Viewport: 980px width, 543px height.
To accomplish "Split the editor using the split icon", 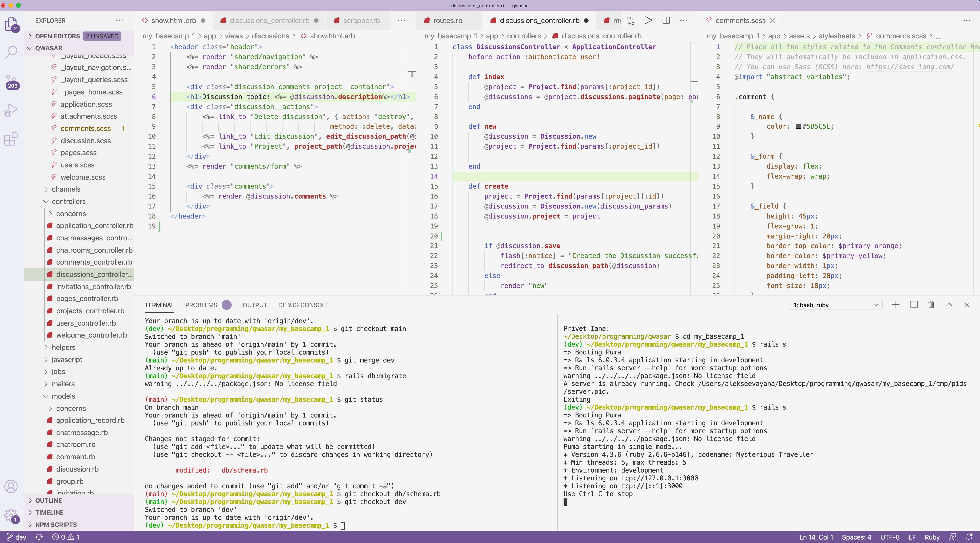I will pos(666,21).
